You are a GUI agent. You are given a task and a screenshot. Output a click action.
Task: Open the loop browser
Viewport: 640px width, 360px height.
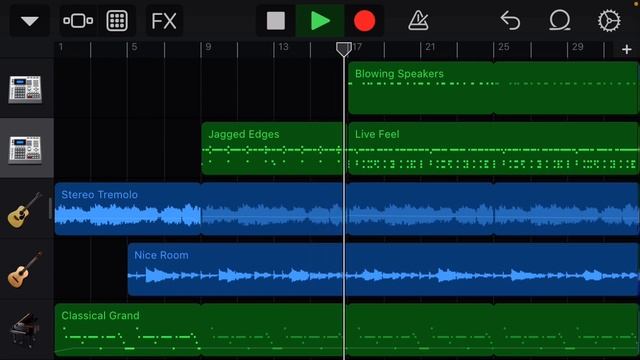pos(559,21)
